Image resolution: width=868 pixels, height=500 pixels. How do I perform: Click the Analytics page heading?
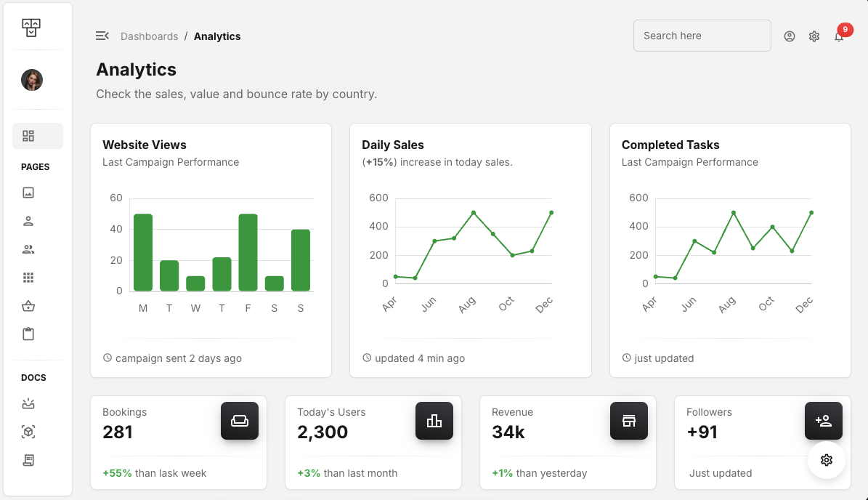coord(136,70)
